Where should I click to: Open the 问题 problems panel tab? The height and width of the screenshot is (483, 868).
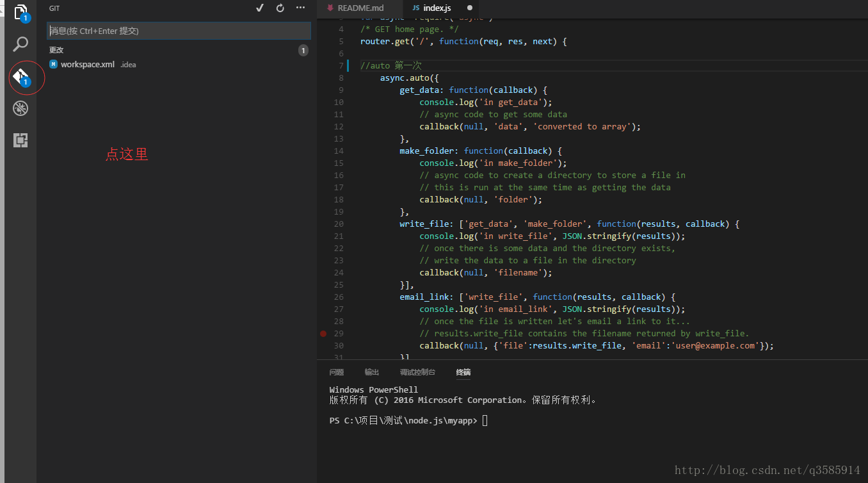tap(337, 372)
